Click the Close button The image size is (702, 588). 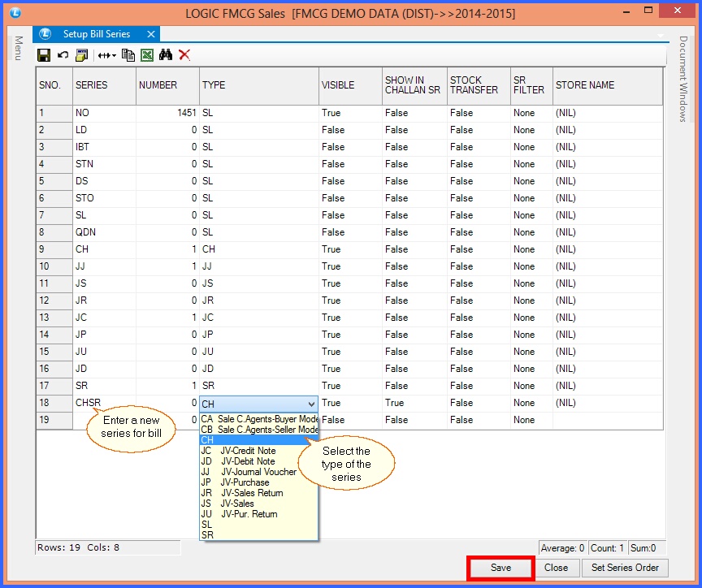(556, 568)
